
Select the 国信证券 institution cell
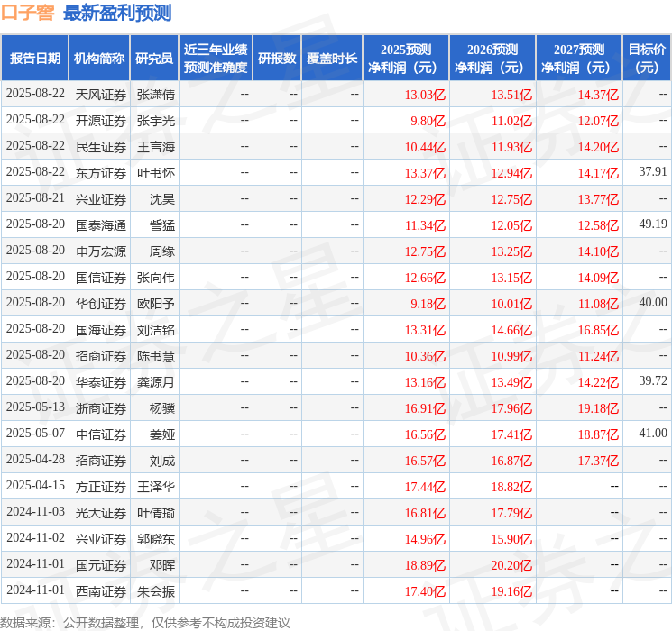[x=101, y=278]
